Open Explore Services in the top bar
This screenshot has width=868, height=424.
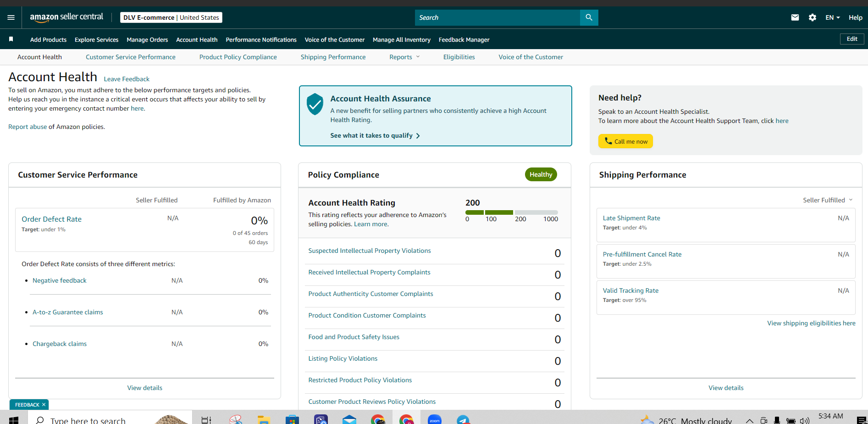pos(96,39)
